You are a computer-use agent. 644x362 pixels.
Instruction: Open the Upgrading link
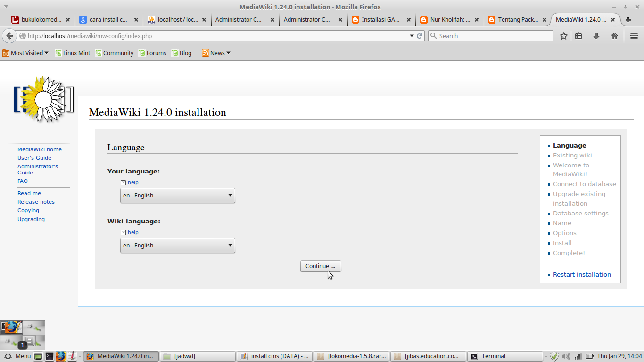click(x=31, y=219)
